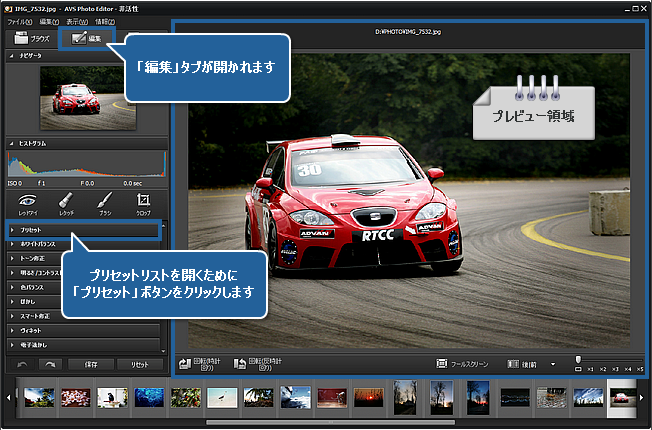This screenshot has width=652, height=430.
Task: Select the Retouch (レタッチ) tool
Action: click(x=66, y=203)
